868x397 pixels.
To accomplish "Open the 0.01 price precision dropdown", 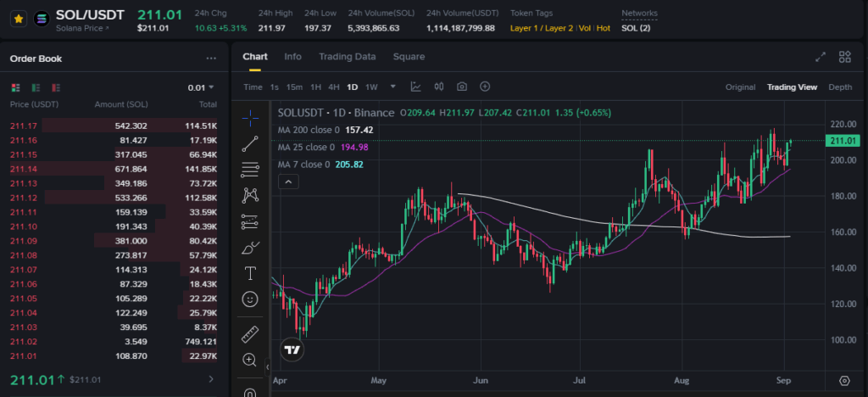I will (201, 87).
